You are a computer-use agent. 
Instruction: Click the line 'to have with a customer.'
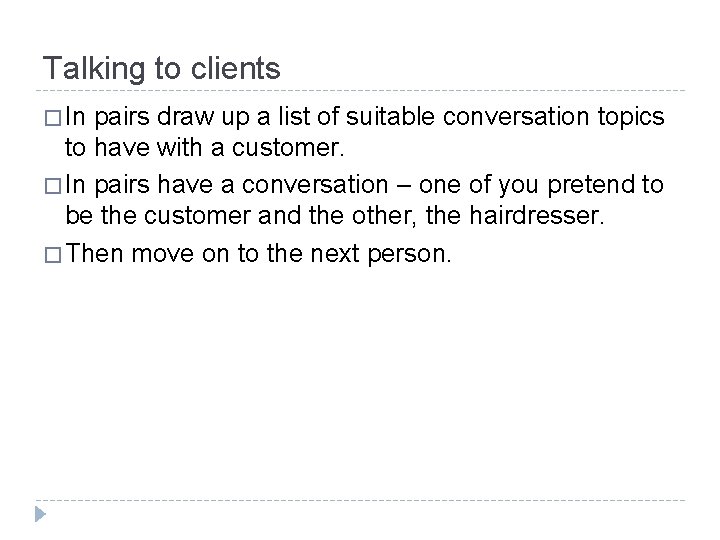click(204, 147)
